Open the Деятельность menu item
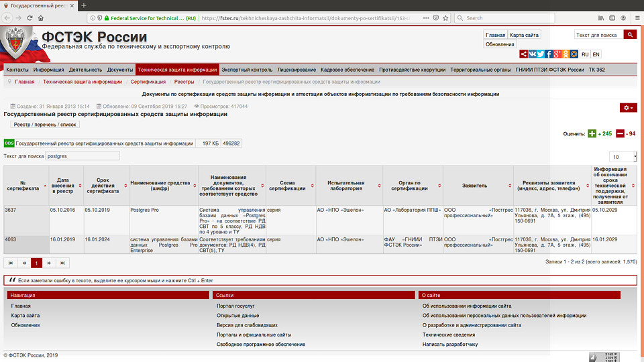644x362 pixels. coord(85,70)
